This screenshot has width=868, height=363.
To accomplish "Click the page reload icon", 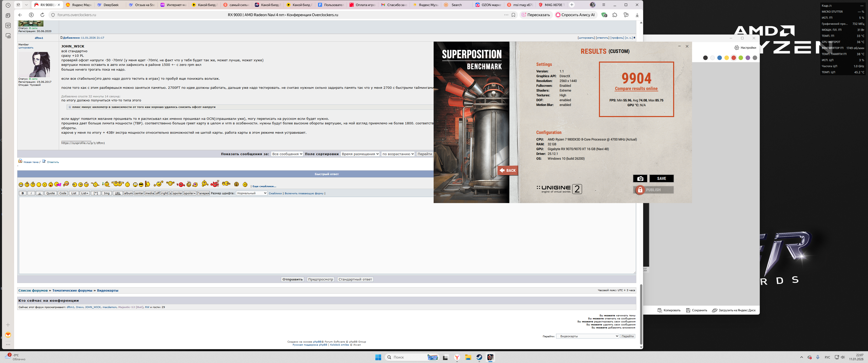I will point(42,15).
